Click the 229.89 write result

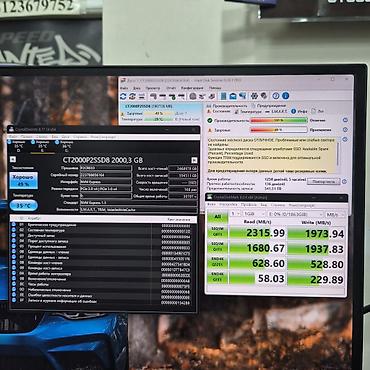coord(327,280)
